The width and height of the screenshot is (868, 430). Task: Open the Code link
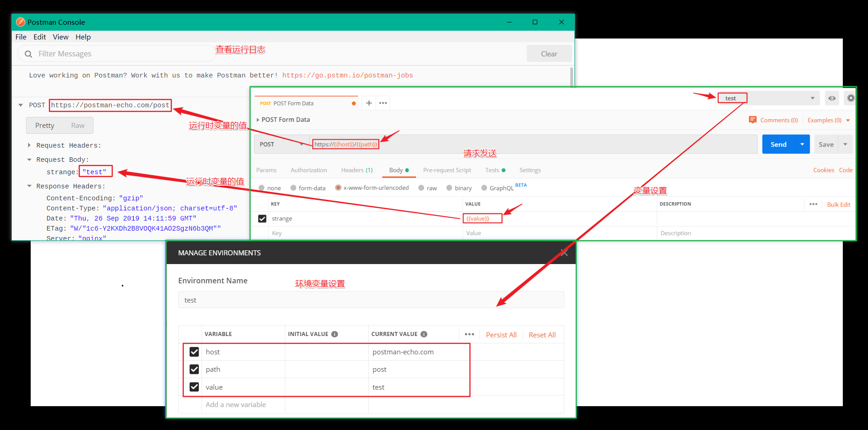(x=846, y=170)
